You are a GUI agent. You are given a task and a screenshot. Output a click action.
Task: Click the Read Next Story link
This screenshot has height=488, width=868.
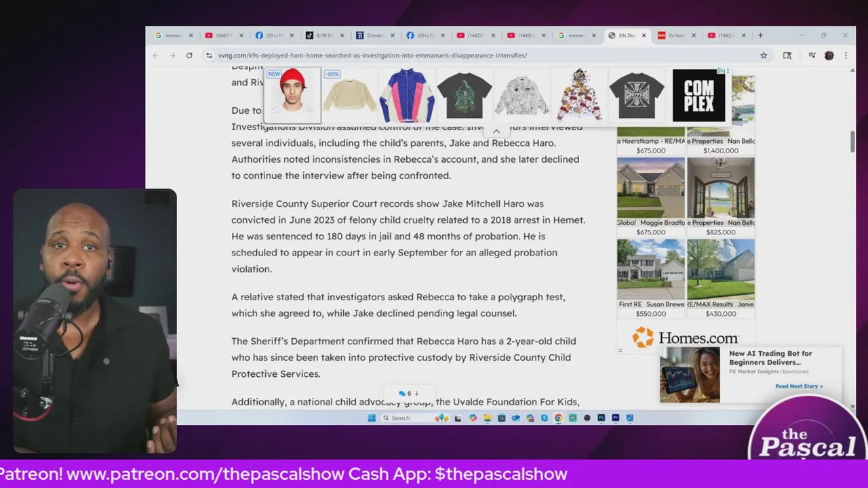[x=799, y=386]
